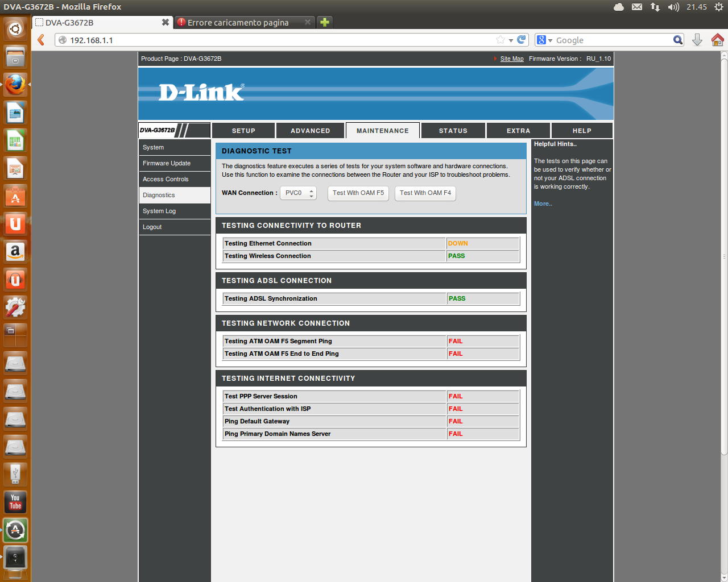
Task: Open the mail indicator in top panel
Action: 637,7
